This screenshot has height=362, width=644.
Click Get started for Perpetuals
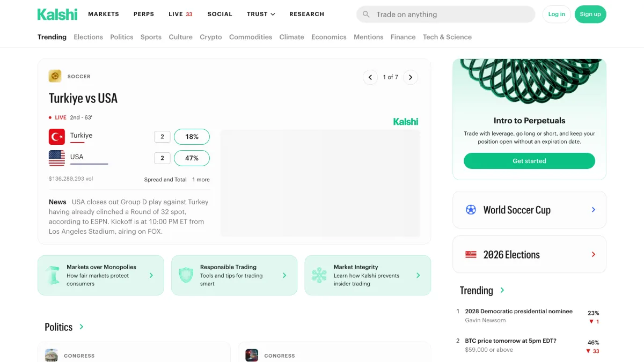click(x=529, y=161)
